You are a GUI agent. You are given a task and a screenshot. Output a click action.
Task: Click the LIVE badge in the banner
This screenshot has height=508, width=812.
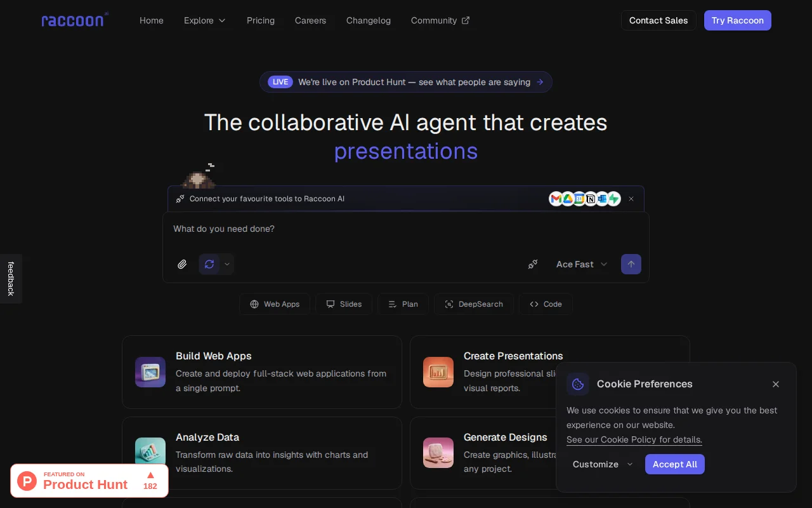tap(280, 82)
